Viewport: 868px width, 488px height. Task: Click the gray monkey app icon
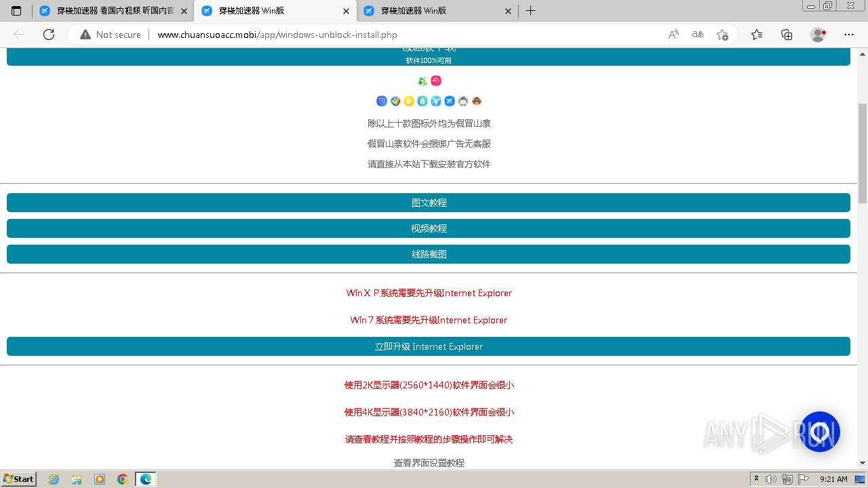tap(463, 101)
